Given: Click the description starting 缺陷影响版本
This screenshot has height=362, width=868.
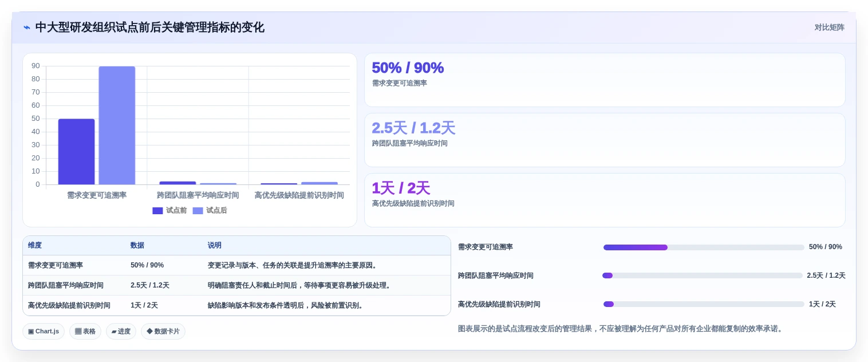Looking at the screenshot, I should [x=286, y=305].
